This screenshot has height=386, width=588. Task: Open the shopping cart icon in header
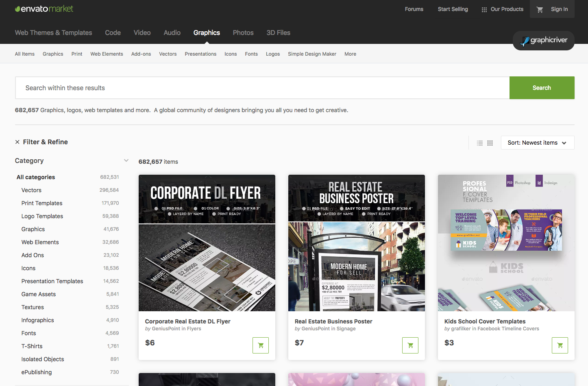(x=540, y=9)
